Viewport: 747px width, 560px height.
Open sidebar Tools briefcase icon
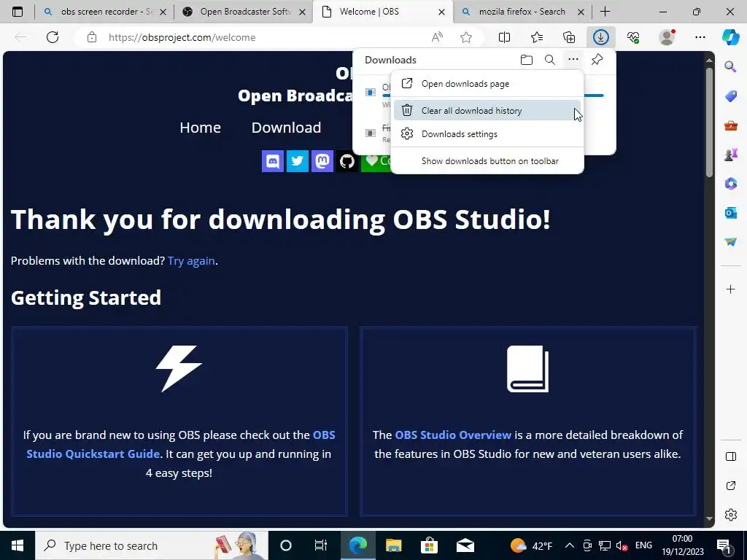click(x=730, y=125)
